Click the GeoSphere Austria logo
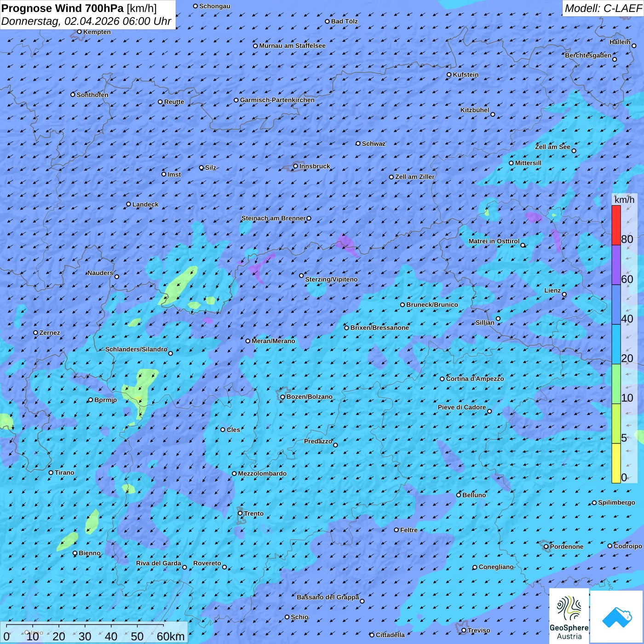This screenshot has width=644, height=644. coord(569,615)
